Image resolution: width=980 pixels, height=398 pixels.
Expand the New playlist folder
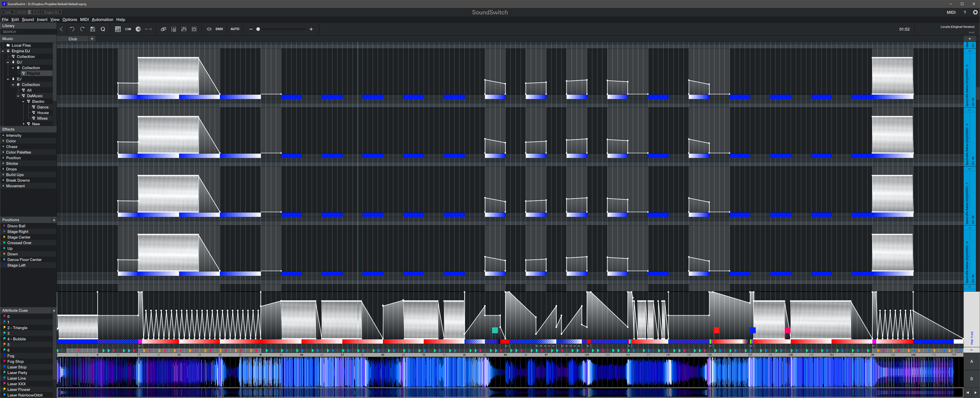(23, 124)
